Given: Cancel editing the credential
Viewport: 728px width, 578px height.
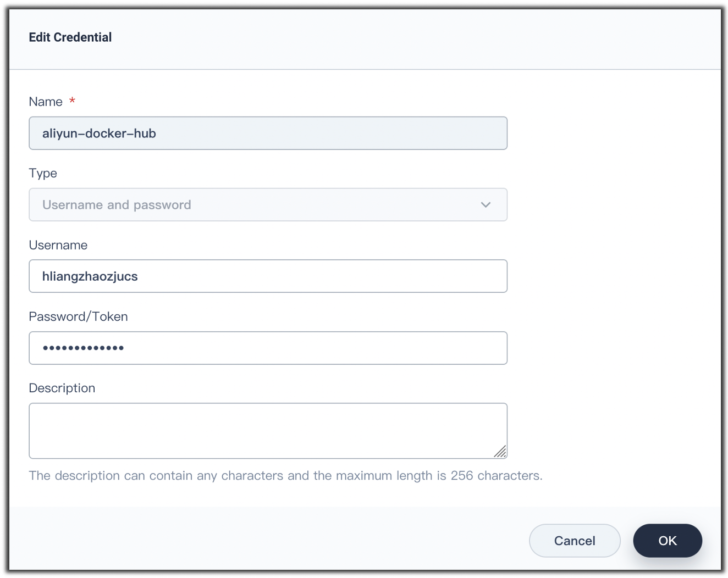Looking at the screenshot, I should pyautogui.click(x=574, y=541).
